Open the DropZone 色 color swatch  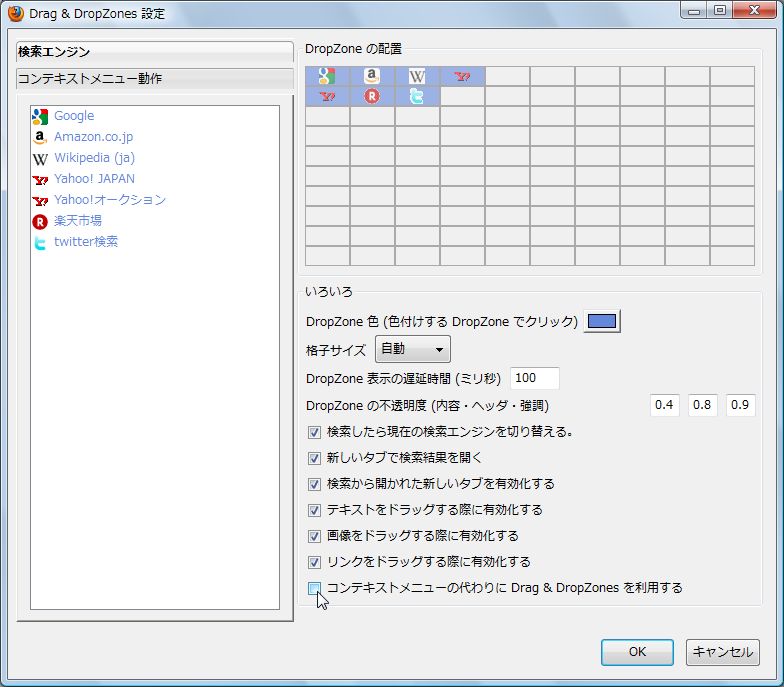click(602, 321)
